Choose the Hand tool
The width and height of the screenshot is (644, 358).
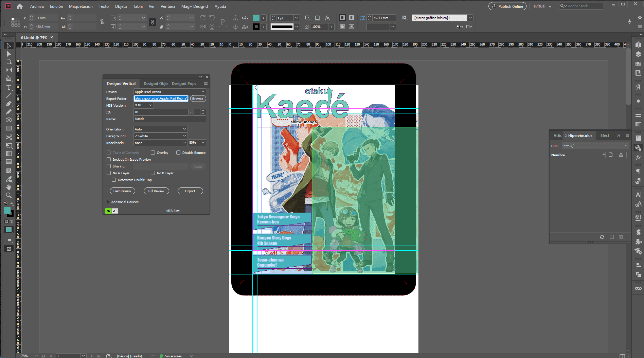pyautogui.click(x=9, y=187)
